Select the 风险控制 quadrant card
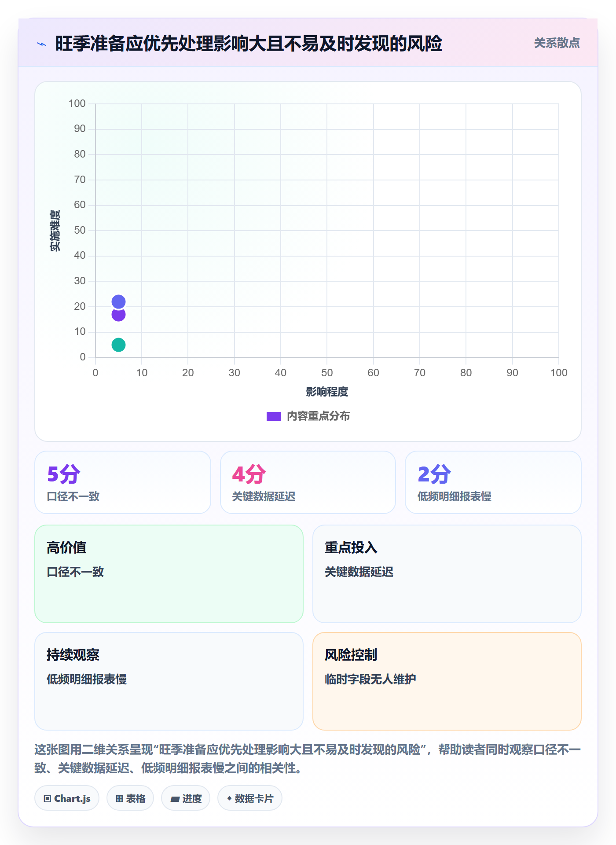 pos(447,681)
